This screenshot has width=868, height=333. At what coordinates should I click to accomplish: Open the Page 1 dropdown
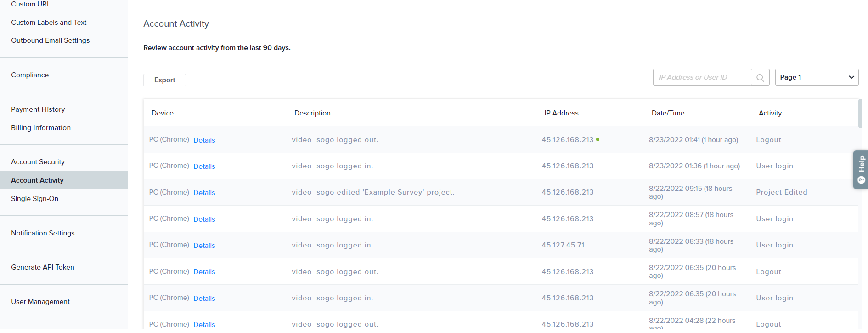coord(816,77)
